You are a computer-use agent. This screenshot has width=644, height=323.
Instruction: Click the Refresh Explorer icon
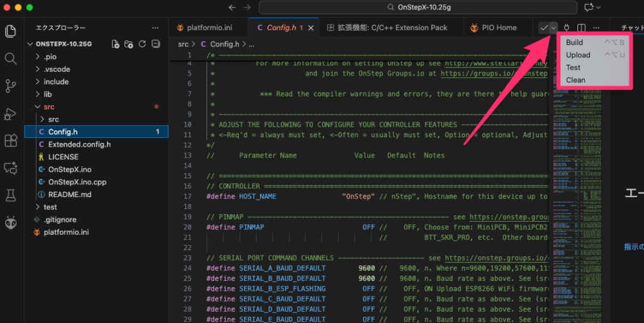(142, 45)
